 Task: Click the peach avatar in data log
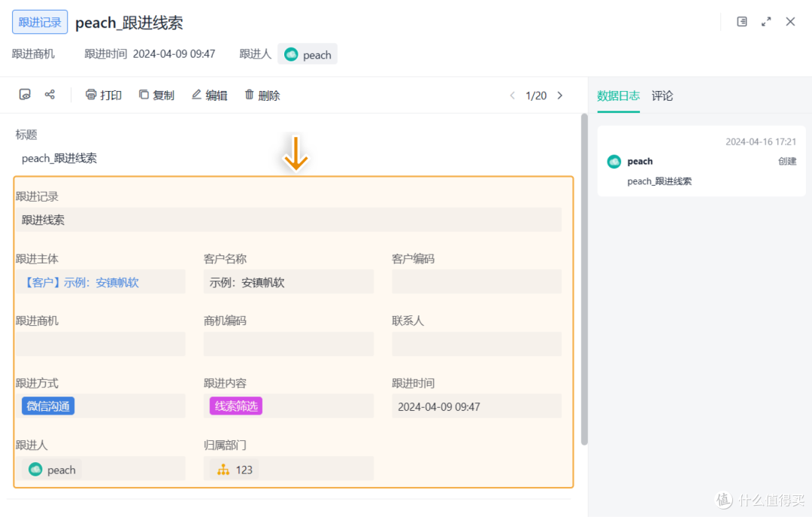pyautogui.click(x=614, y=161)
